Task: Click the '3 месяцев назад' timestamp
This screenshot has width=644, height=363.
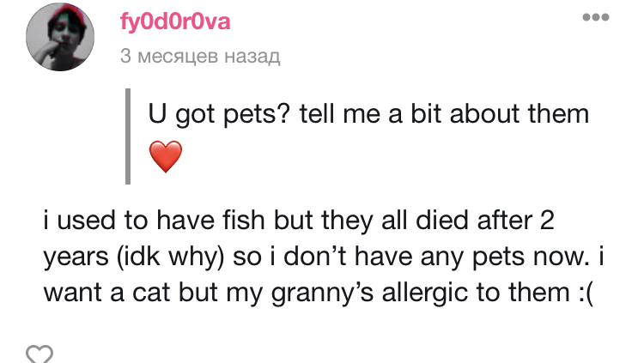Action: pyautogui.click(x=200, y=56)
